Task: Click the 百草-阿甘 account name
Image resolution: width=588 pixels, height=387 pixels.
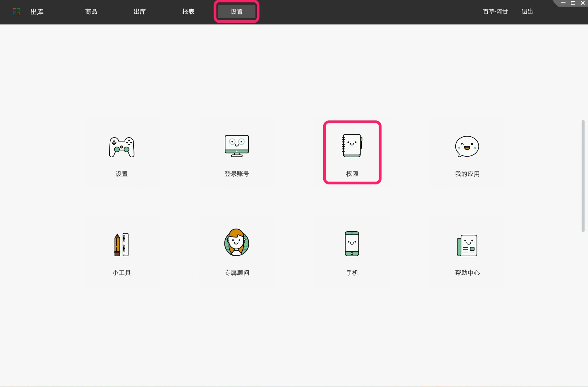Action: [495, 11]
